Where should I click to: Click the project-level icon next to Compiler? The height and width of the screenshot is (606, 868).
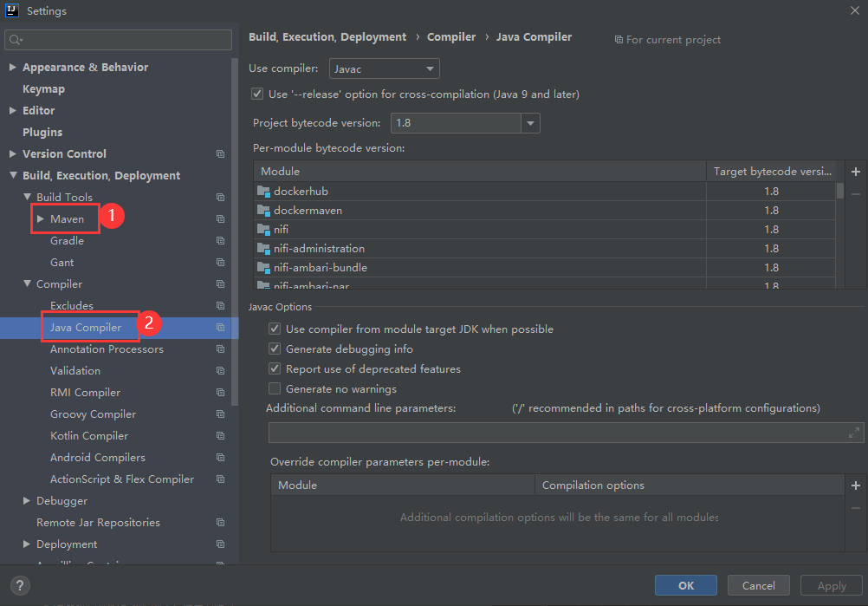tap(220, 283)
